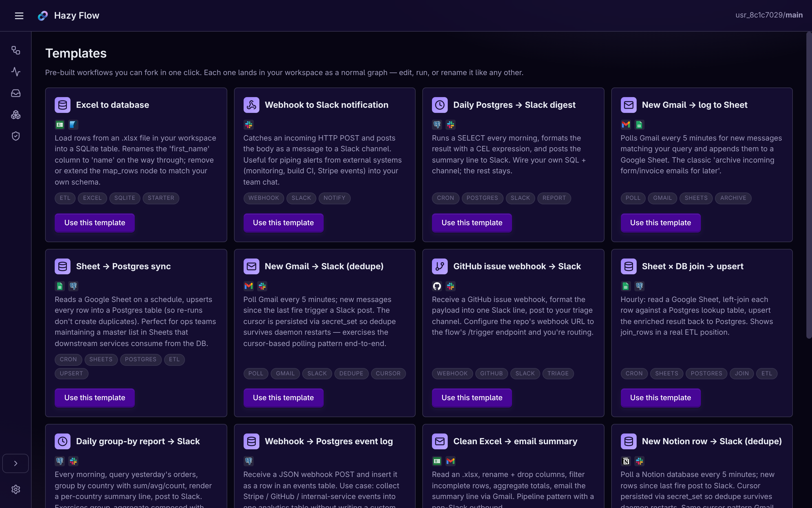
Task: Click SQLite app icon in Excel to database card
Action: (x=73, y=125)
